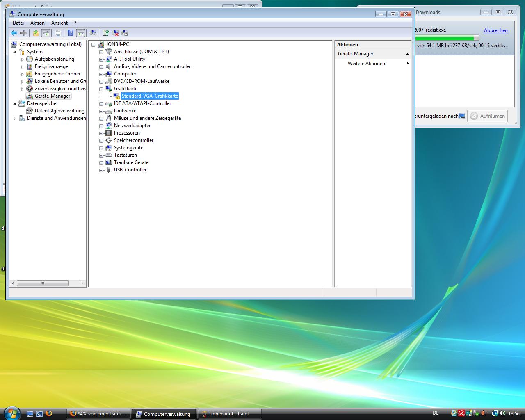Collapse the JONBJI-PC root node
Image resolution: width=525 pixels, height=420 pixels.
(x=93, y=45)
